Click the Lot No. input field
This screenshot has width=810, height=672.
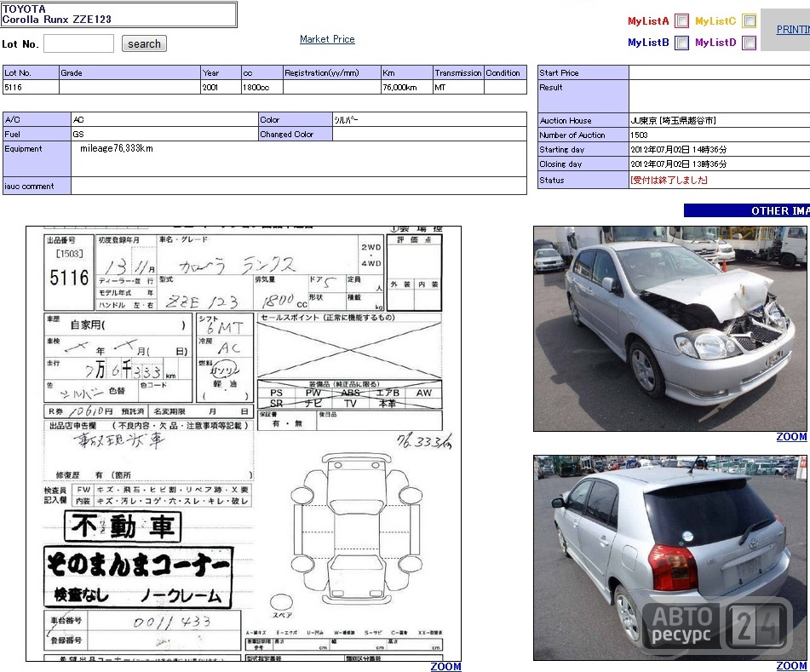[x=78, y=43]
